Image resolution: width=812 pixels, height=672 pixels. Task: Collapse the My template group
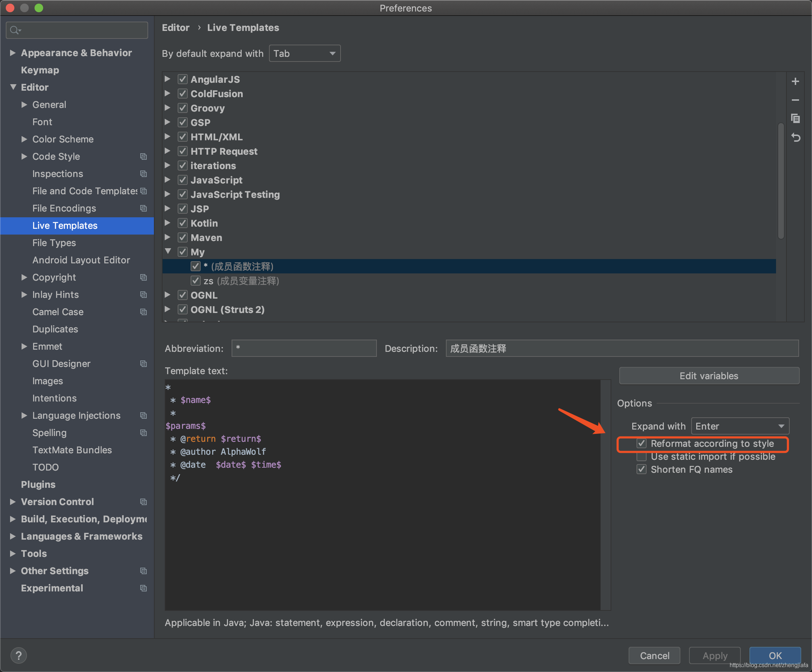click(168, 251)
